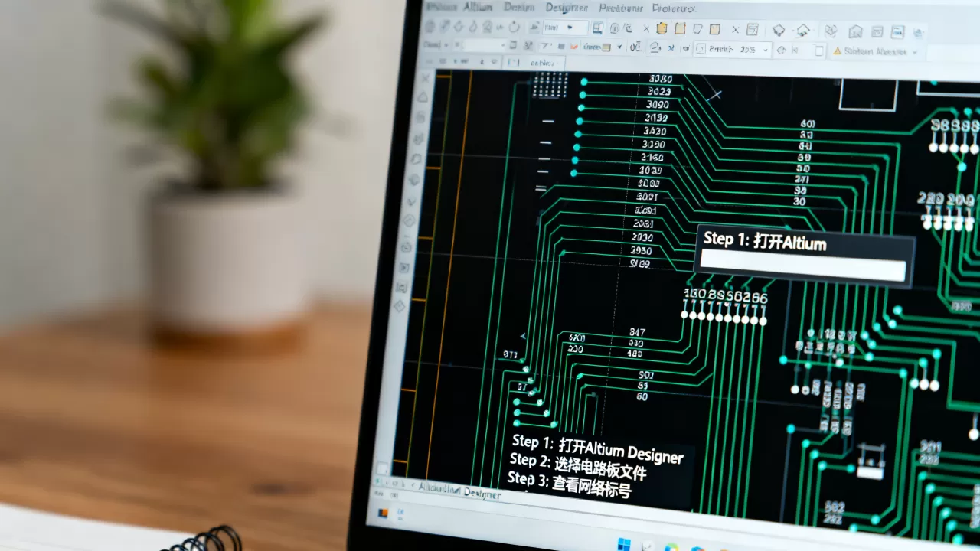Click the 0G icon in the second toolbar row
This screenshot has width=980, height=551.
click(x=635, y=47)
